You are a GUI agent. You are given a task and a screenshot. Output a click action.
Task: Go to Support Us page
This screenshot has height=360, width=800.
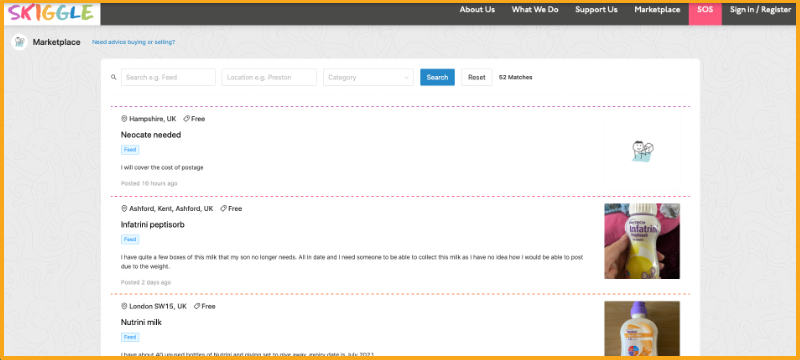click(596, 10)
